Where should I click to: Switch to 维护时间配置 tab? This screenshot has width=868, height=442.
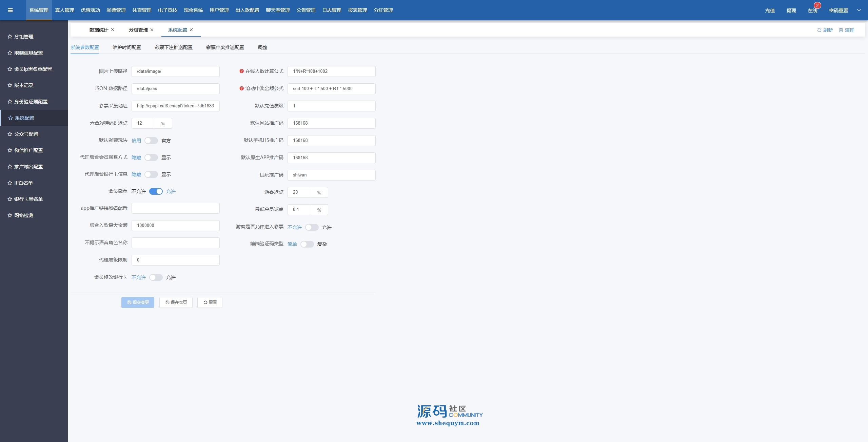coord(127,47)
